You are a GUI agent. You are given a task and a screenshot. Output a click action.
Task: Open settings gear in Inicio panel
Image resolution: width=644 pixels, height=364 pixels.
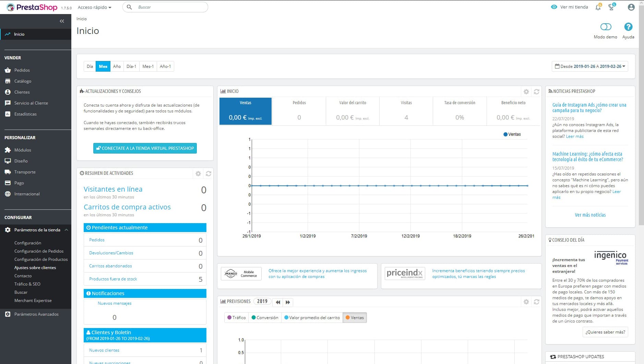tap(526, 92)
